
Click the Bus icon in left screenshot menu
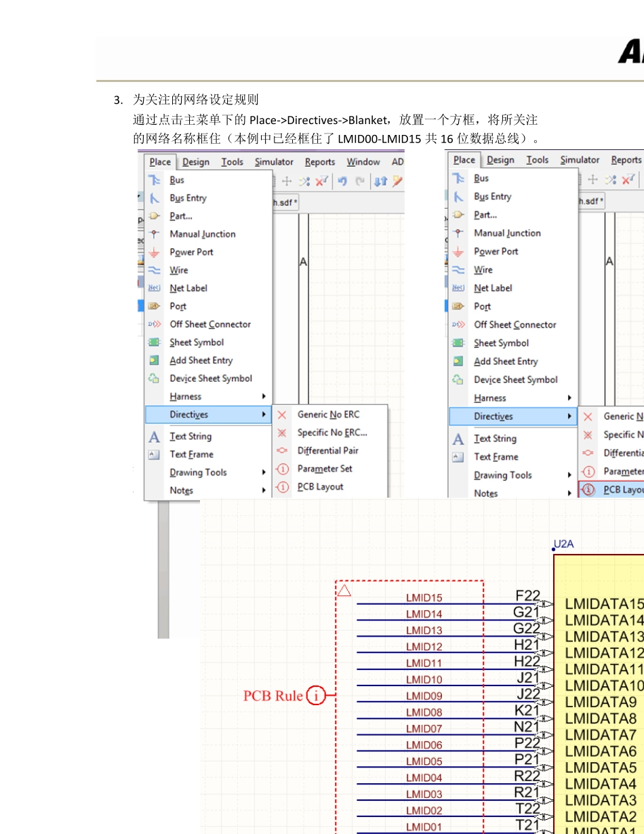[x=155, y=180]
